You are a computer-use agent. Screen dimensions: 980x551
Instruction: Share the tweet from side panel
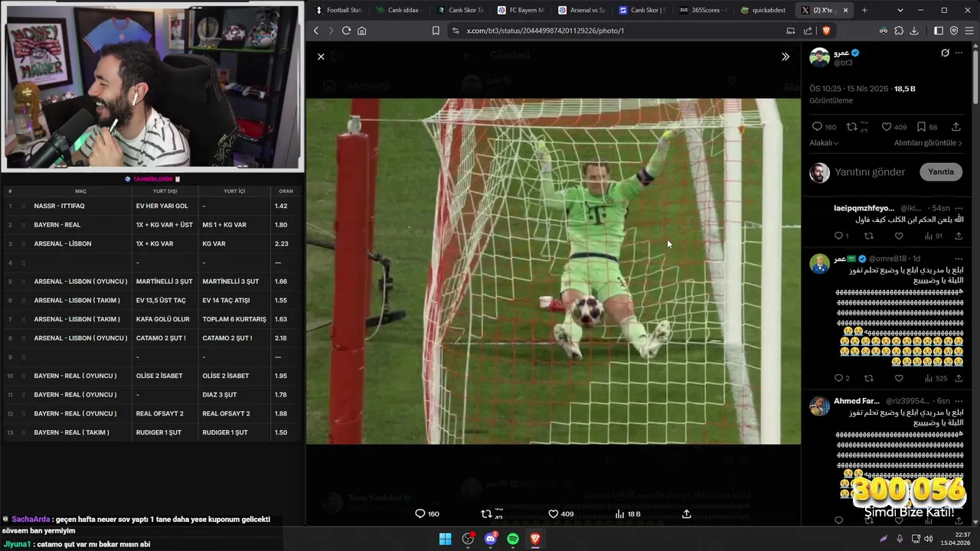(956, 127)
